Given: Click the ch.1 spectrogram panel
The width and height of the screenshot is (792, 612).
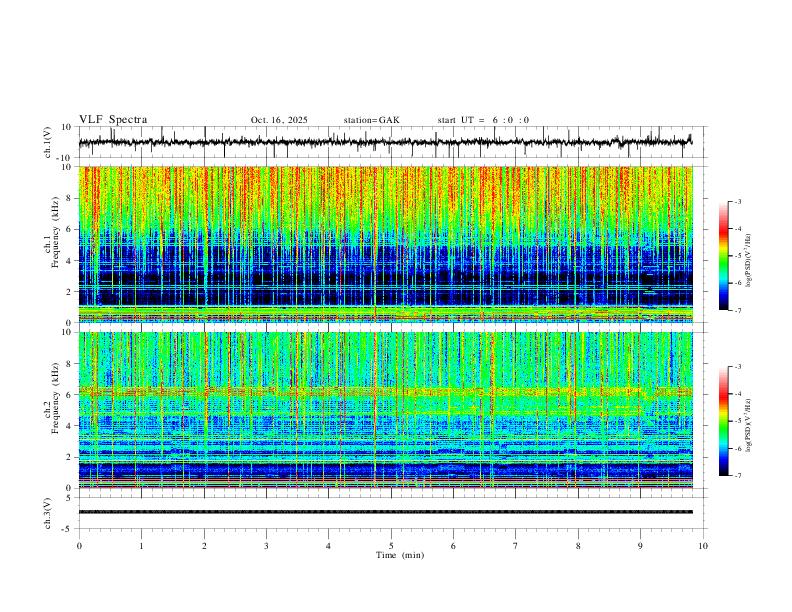Looking at the screenshot, I should tap(385, 244).
